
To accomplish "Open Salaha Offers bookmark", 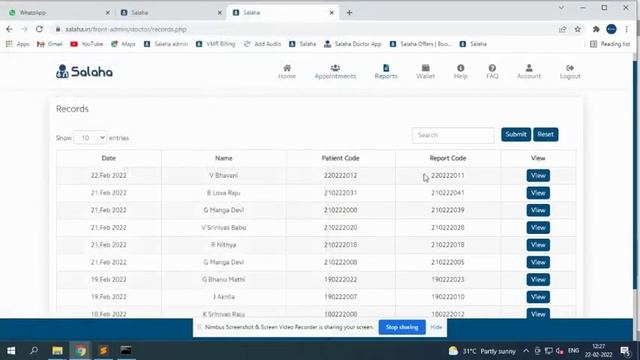I will coord(420,44).
